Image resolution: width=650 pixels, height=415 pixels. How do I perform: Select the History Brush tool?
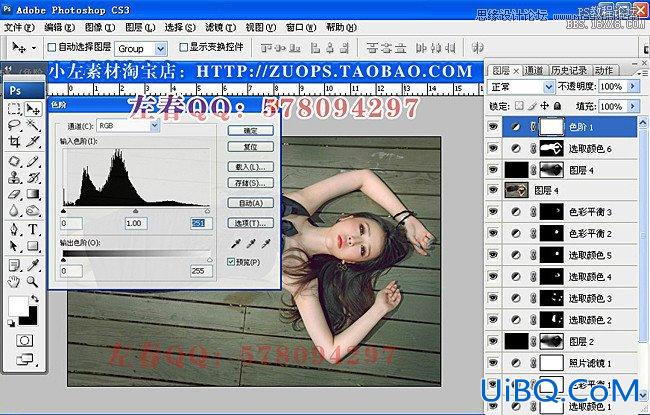33,177
